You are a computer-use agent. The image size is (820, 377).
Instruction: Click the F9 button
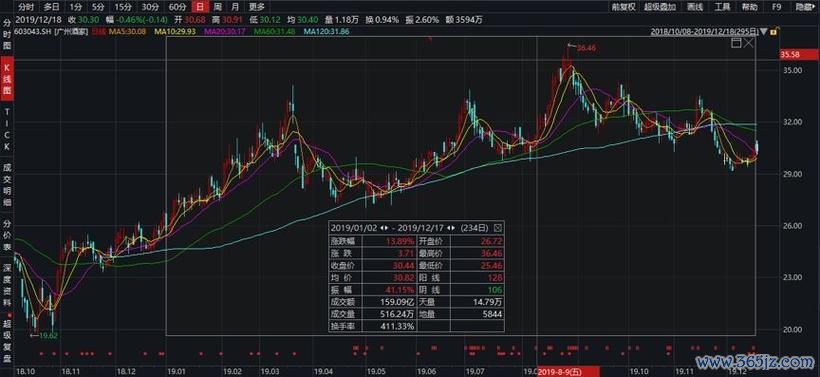point(777,7)
